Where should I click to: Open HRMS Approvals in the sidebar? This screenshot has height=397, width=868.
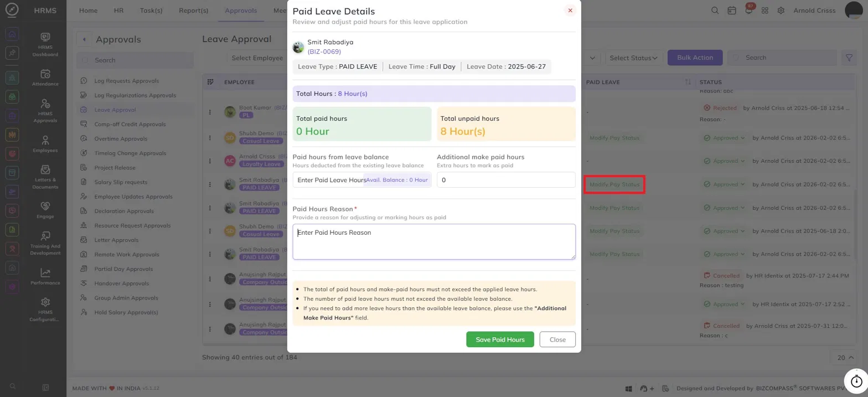(45, 111)
